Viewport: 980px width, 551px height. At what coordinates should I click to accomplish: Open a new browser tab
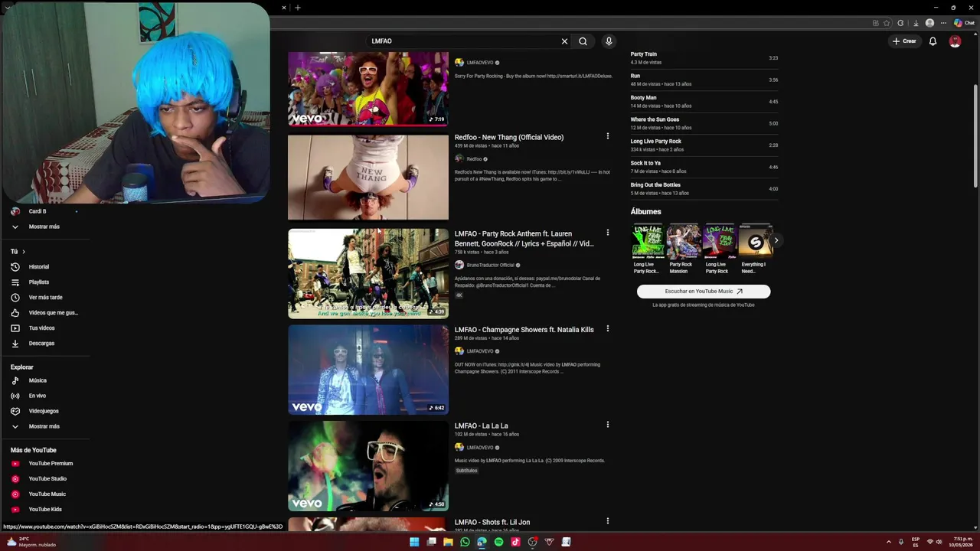[298, 8]
